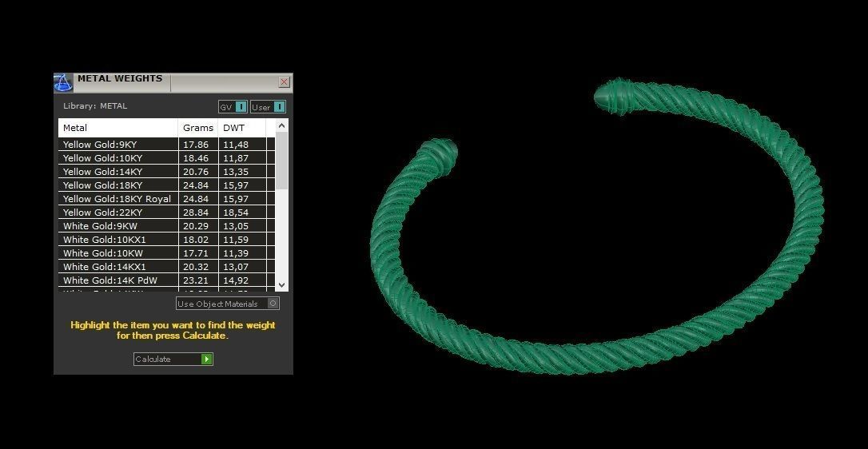Click grams value 20.76
The height and width of the screenshot is (449, 868).
pos(195,172)
